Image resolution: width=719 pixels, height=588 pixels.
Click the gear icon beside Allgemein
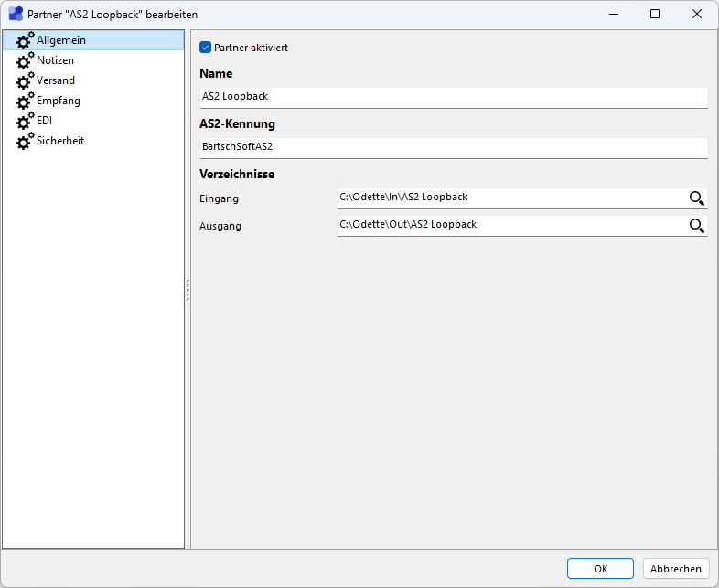(x=25, y=41)
